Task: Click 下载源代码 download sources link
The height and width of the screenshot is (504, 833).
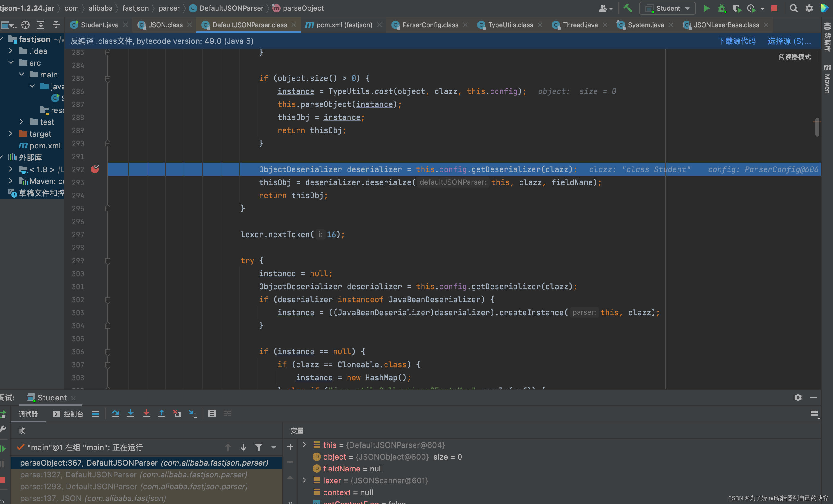Action: tap(737, 41)
